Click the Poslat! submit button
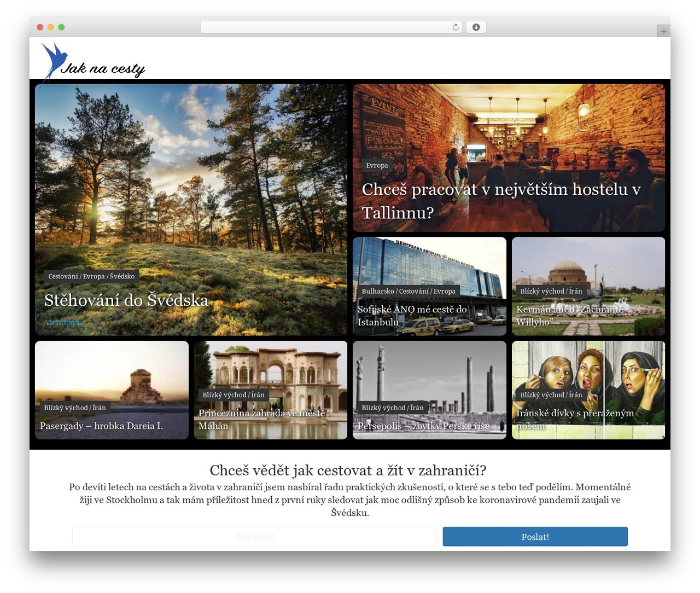 (x=535, y=537)
